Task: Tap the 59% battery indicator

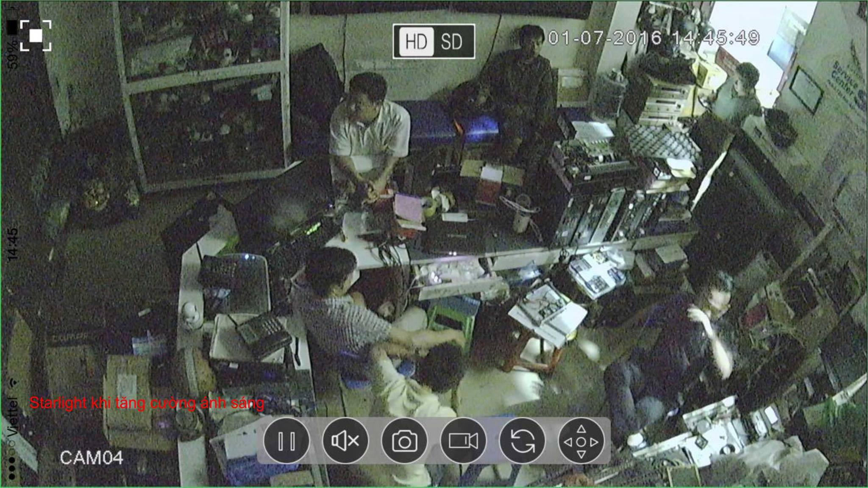Action: click(x=13, y=54)
